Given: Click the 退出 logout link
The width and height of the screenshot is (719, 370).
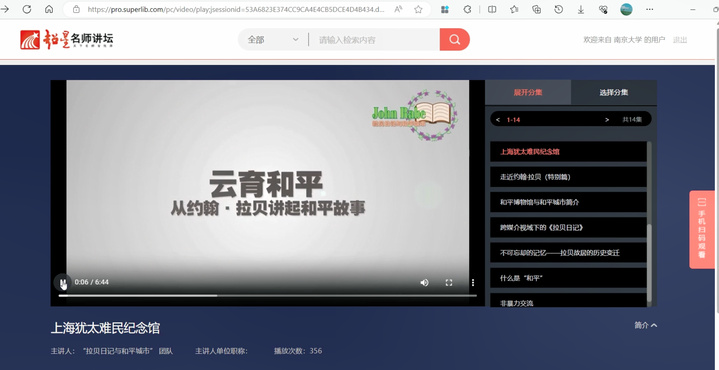Looking at the screenshot, I should [680, 40].
